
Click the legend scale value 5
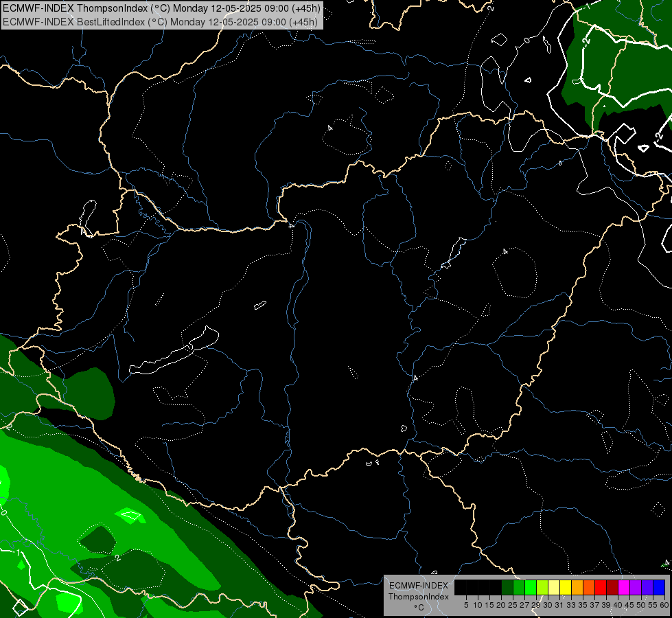466,605
